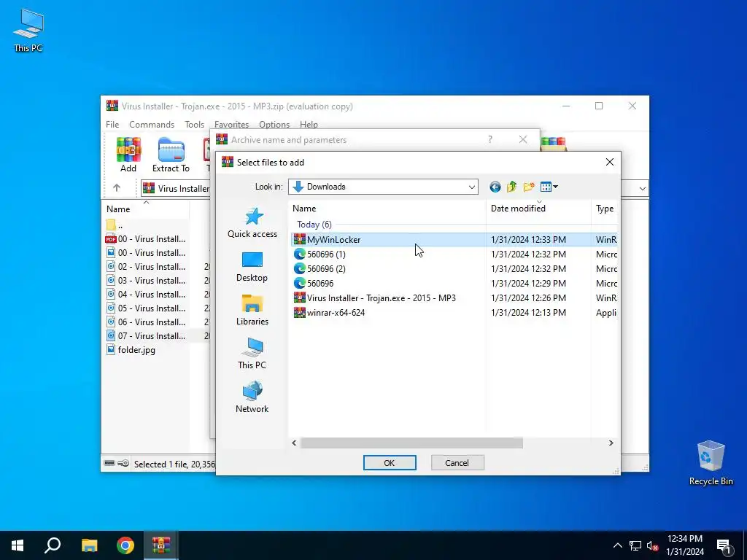Screen dimensions: 747x560
Task: Open Quick access in places bar
Action: click(x=252, y=223)
